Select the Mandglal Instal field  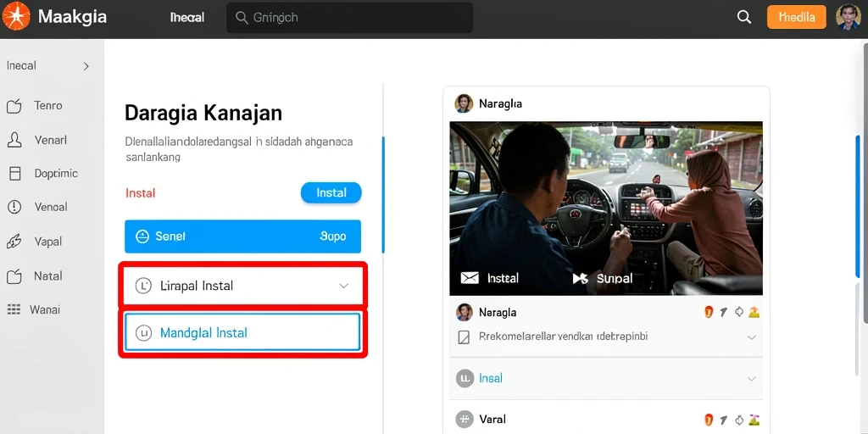(x=242, y=332)
